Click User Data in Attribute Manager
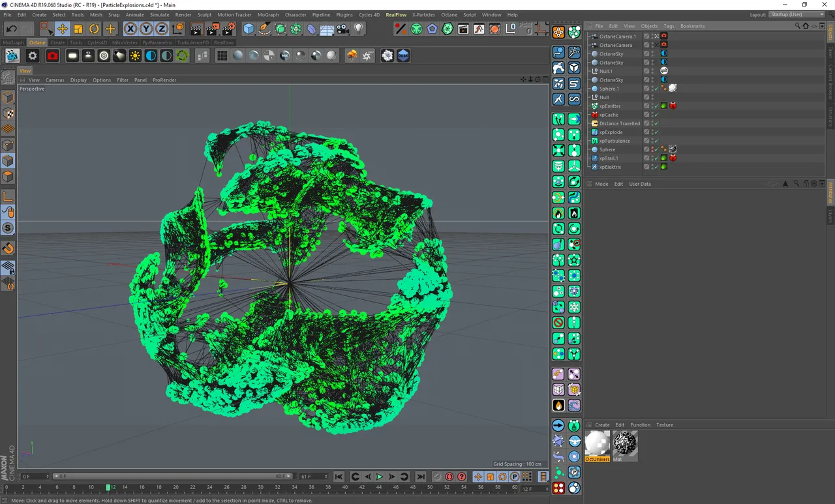835x504 pixels. coord(640,184)
